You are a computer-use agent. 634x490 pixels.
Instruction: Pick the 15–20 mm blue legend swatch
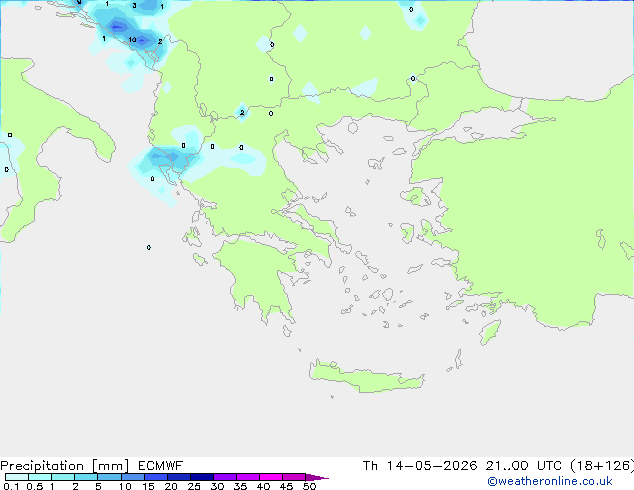click(x=156, y=477)
